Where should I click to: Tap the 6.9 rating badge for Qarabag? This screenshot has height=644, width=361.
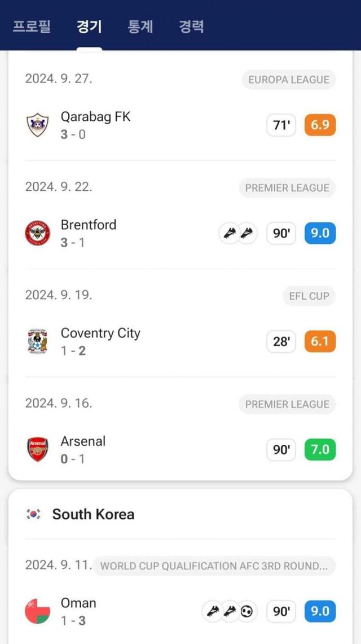point(320,125)
